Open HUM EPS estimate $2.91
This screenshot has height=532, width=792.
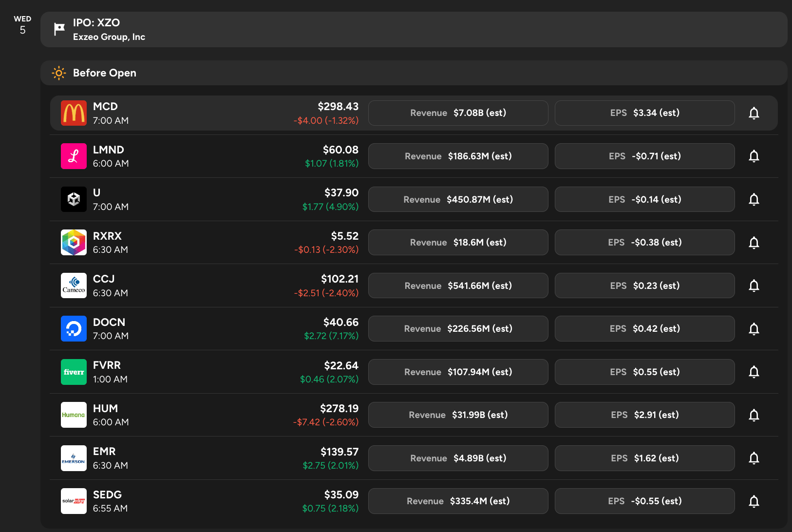point(645,415)
